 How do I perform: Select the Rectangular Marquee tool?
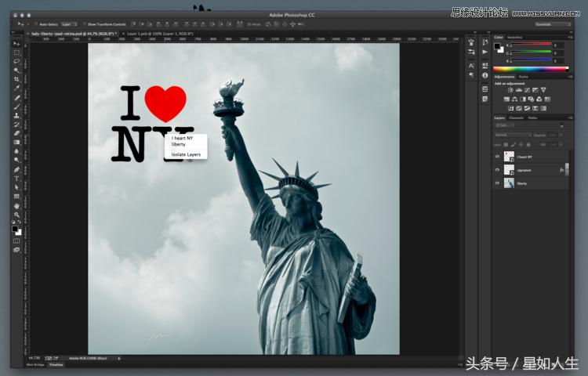pyautogui.click(x=16, y=52)
